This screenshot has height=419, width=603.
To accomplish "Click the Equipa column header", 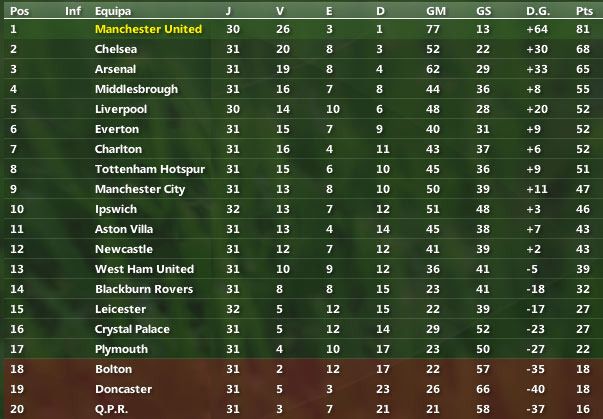I will coord(112,10).
